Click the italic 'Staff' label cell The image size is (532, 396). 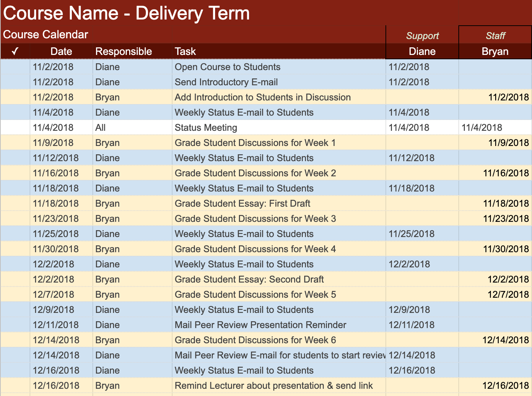click(x=495, y=36)
